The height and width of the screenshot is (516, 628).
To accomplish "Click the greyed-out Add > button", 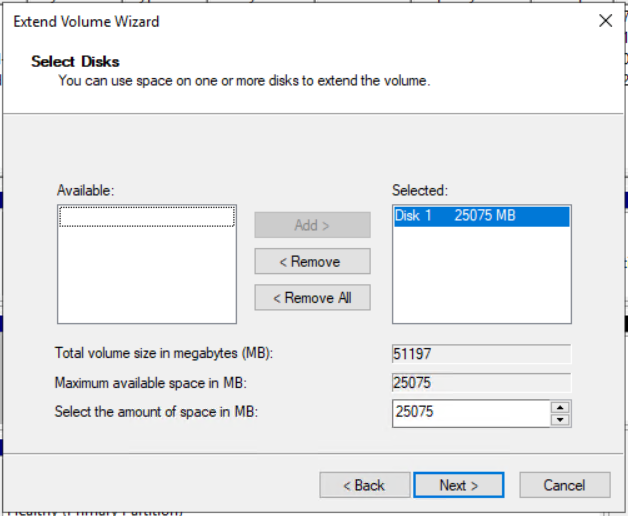I will point(312,225).
